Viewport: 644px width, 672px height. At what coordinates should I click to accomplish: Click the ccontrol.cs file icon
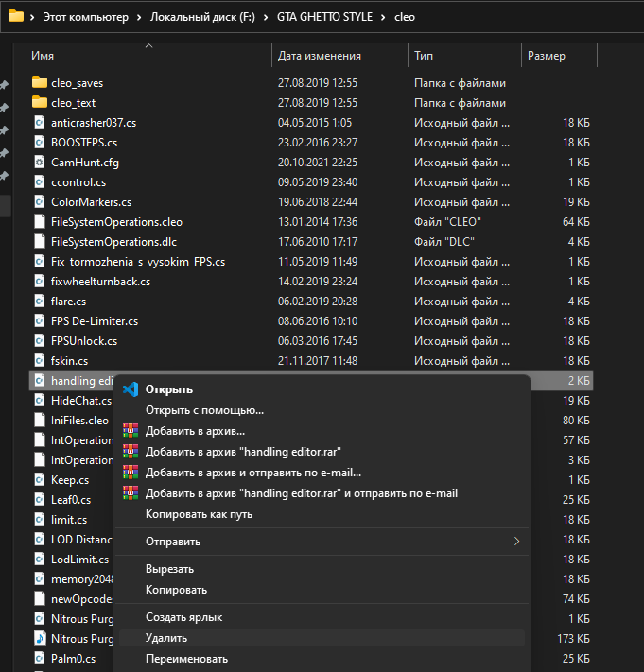click(40, 182)
